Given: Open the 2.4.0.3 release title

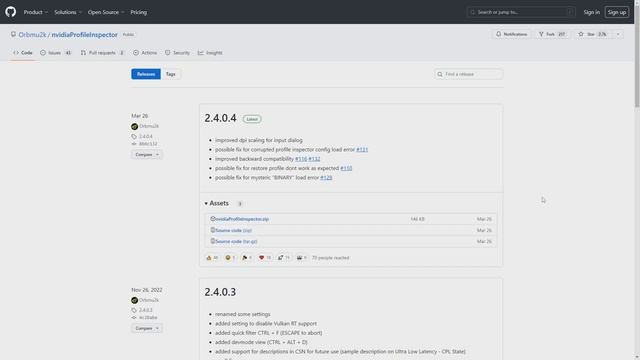Looking at the screenshot, I should [x=220, y=292].
